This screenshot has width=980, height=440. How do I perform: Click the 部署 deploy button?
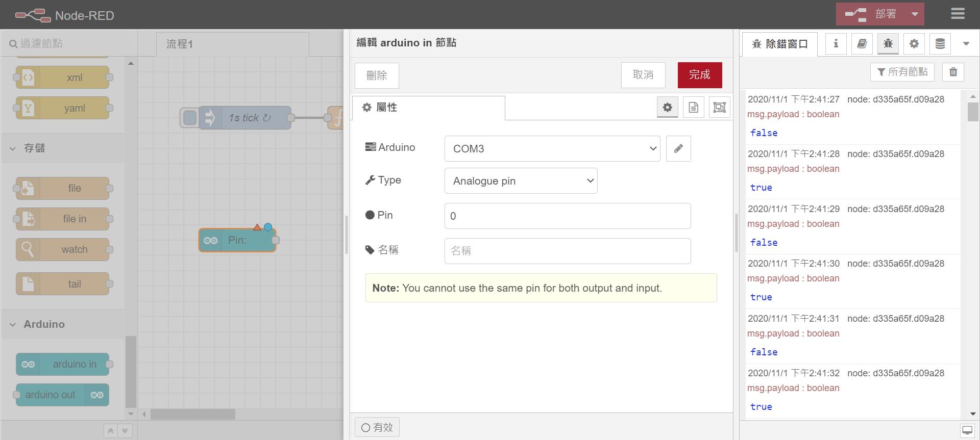click(871, 14)
